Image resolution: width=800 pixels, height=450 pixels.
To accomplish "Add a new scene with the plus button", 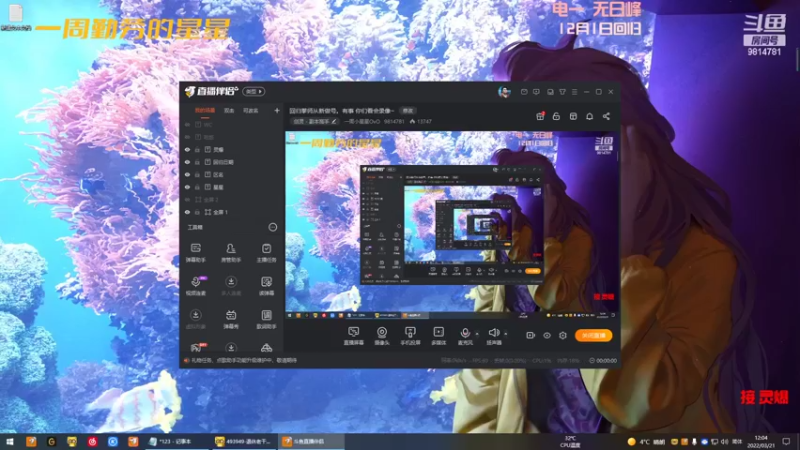I will point(277,111).
